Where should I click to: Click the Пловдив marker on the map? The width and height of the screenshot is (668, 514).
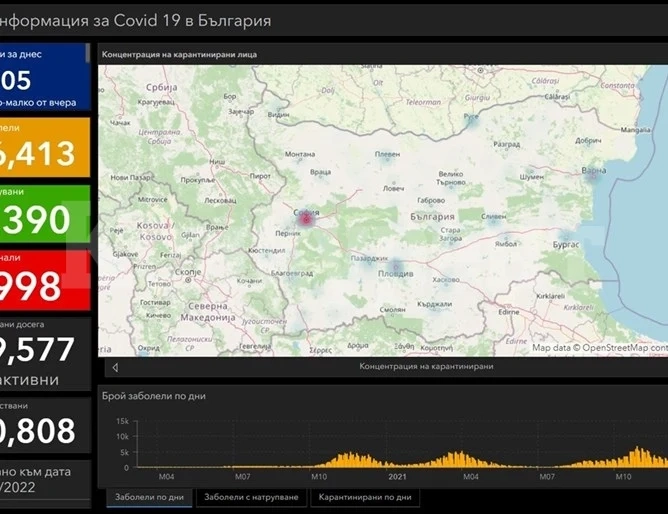pyautogui.click(x=396, y=267)
